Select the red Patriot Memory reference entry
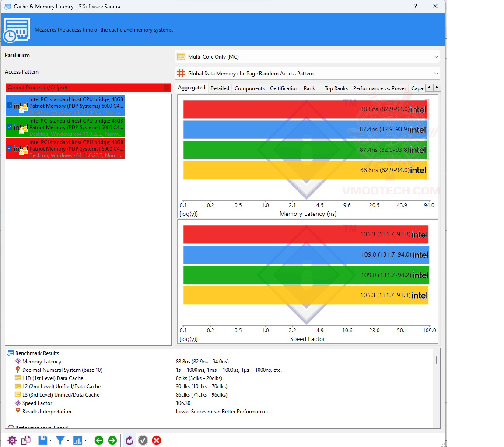Screen dimensions: 504x447 click(65, 148)
